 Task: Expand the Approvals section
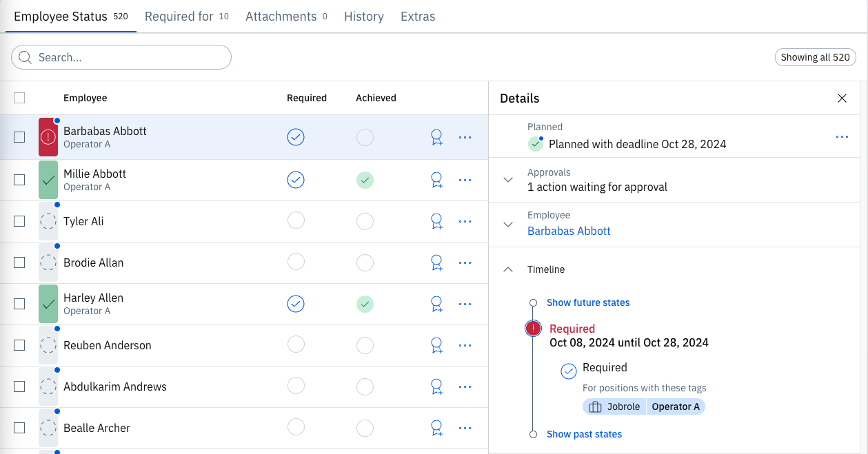coord(508,180)
